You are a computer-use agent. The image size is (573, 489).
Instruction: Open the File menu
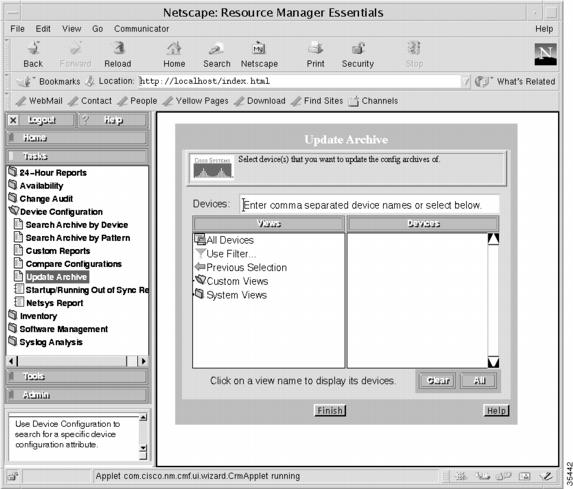click(17, 29)
